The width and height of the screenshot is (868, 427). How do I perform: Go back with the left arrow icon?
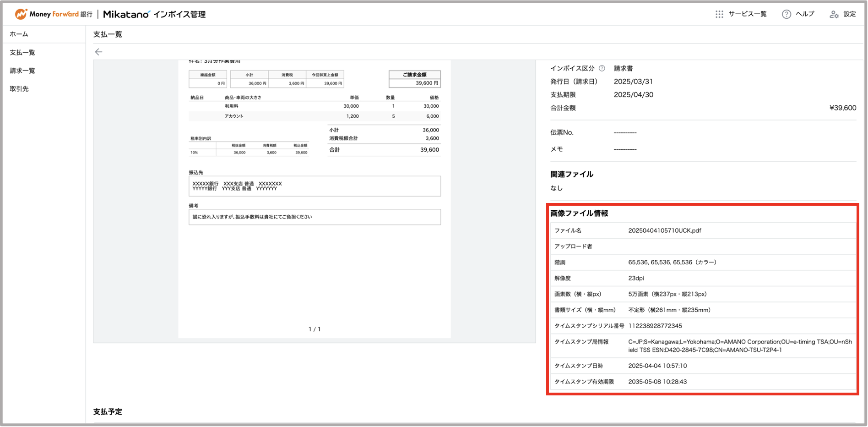pyautogui.click(x=98, y=52)
